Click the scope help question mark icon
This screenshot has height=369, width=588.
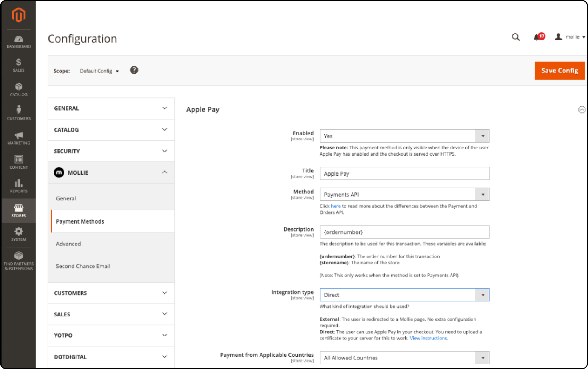click(134, 70)
